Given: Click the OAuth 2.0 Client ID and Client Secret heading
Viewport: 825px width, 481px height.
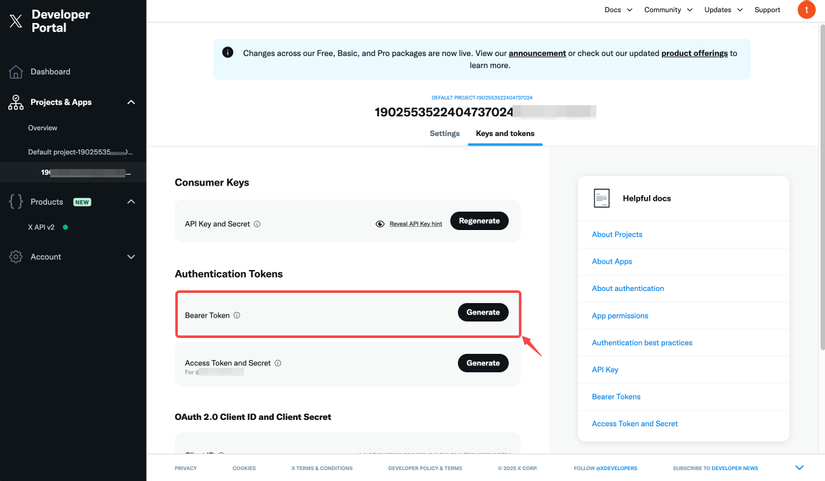Looking at the screenshot, I should (x=253, y=417).
